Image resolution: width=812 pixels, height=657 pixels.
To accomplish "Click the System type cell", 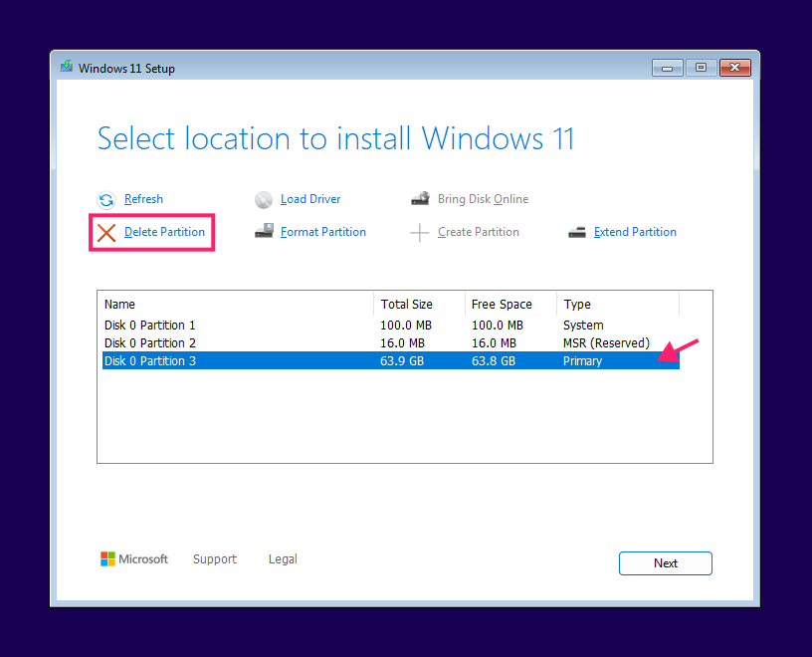I will coord(583,326).
